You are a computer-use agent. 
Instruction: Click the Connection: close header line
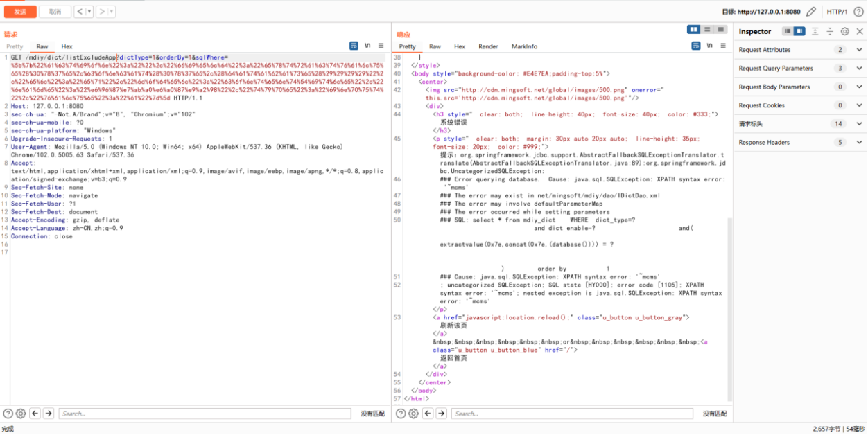click(42, 236)
